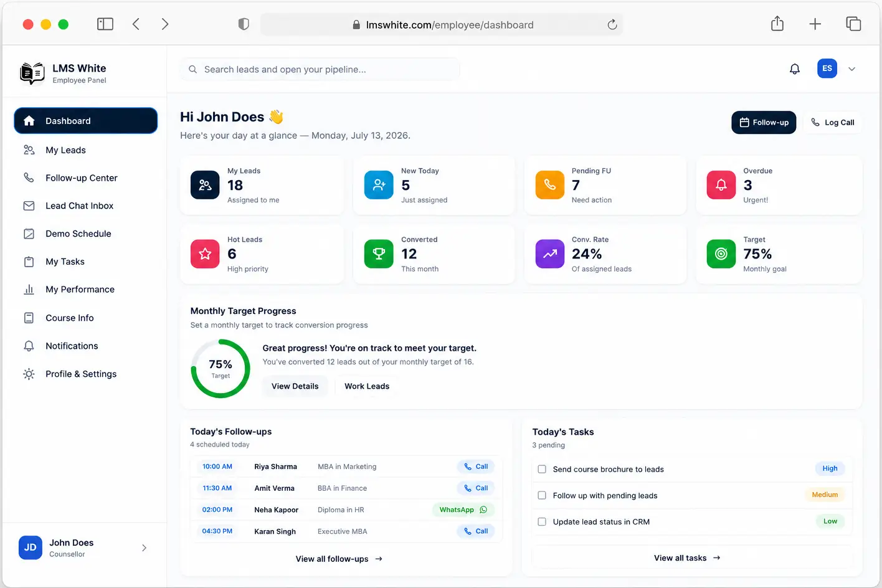Click the Medium priority tag
The image size is (882, 588).
tap(825, 495)
